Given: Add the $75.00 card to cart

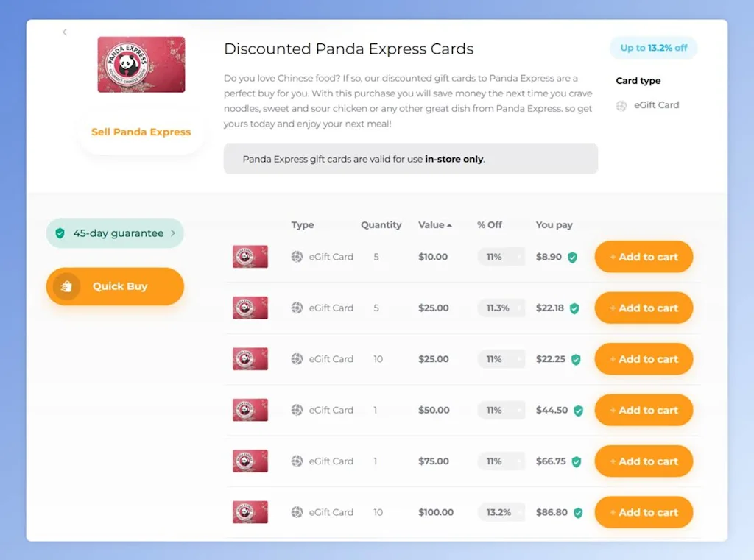Looking at the screenshot, I should click(644, 461).
